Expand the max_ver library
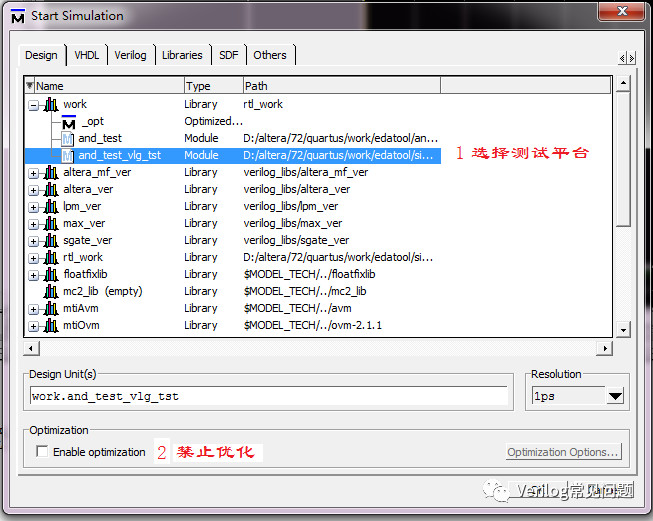Image resolution: width=653 pixels, height=521 pixels. pyautogui.click(x=33, y=225)
